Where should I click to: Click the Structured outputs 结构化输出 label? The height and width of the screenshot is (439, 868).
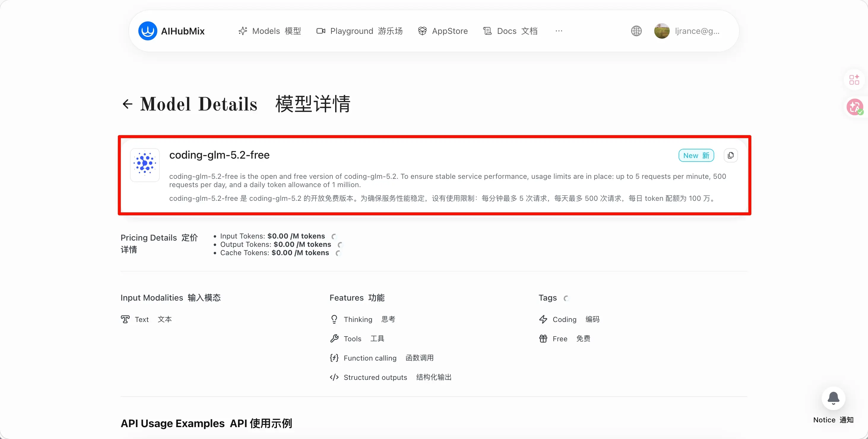pos(397,377)
